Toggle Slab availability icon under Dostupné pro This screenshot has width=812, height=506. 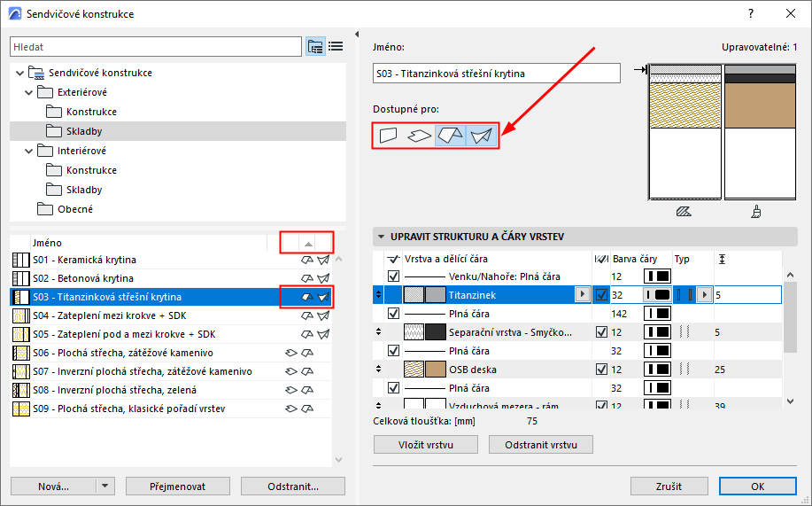(420, 136)
